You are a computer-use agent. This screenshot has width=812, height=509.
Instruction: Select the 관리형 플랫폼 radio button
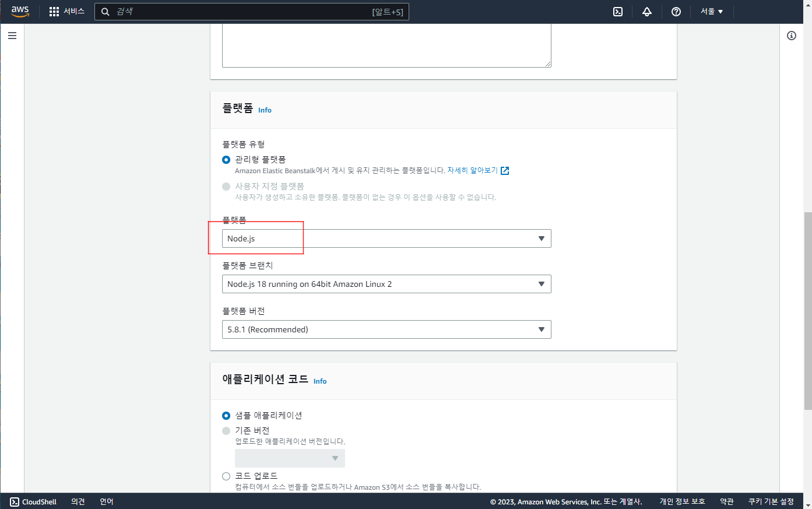point(226,160)
